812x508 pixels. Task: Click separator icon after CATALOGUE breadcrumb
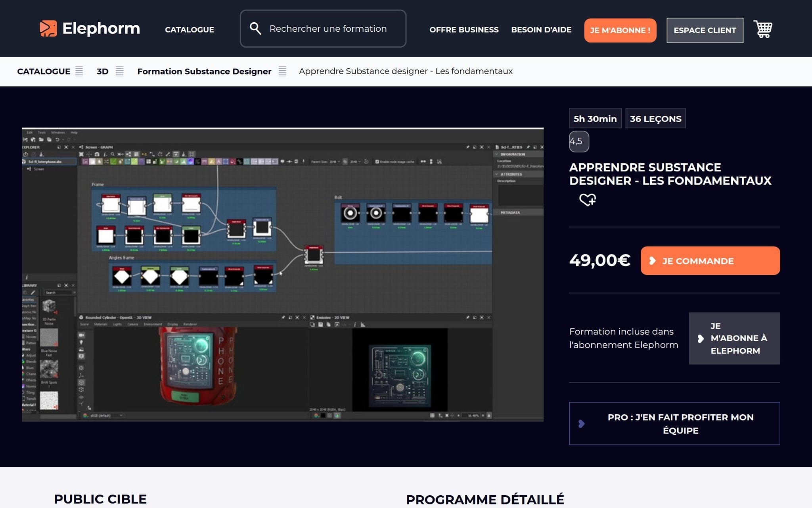(x=79, y=71)
